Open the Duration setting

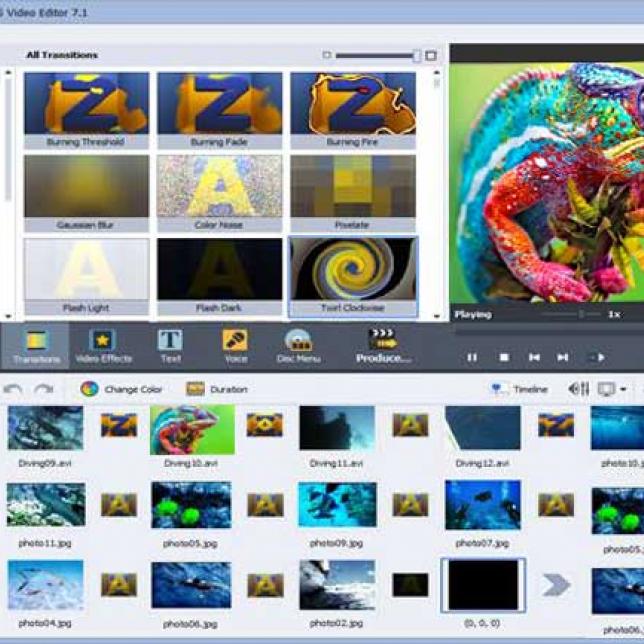(x=217, y=389)
